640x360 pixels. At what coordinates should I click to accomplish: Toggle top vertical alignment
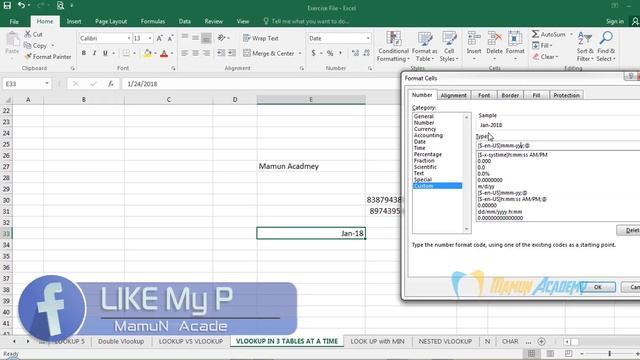(184, 38)
